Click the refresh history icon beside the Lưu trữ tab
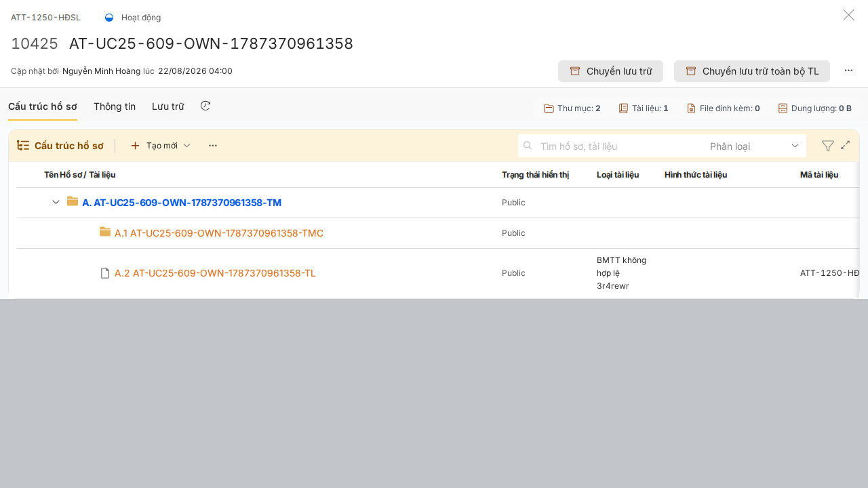This screenshot has width=868, height=488. pos(205,106)
